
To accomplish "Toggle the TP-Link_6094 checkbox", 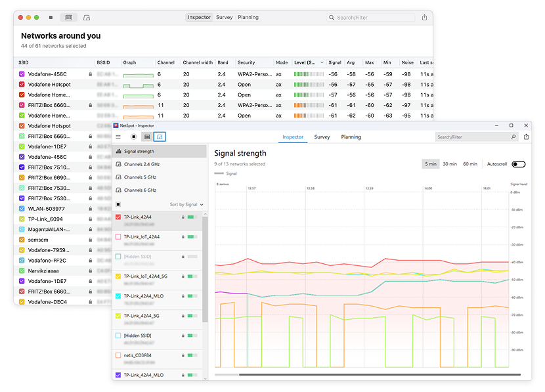I will pos(22,219).
